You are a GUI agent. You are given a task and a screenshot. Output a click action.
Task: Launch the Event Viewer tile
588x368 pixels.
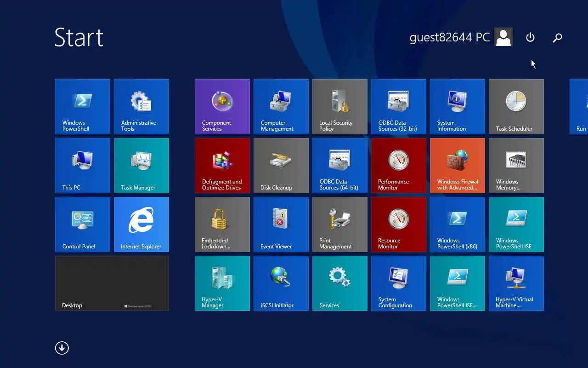(281, 224)
